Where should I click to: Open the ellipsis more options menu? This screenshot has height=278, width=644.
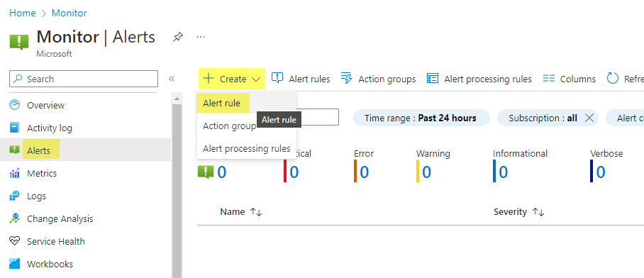pyautogui.click(x=201, y=37)
